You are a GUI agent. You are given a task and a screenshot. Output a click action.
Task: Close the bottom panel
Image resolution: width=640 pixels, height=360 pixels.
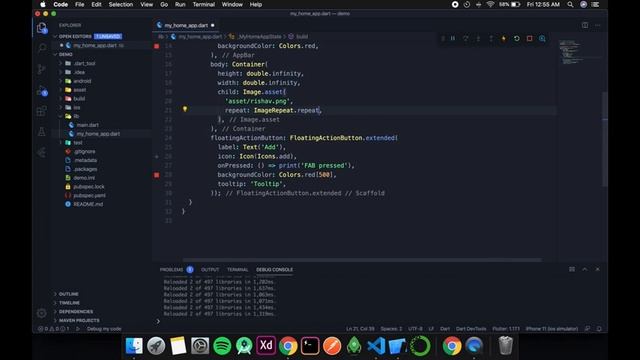coord(598,269)
